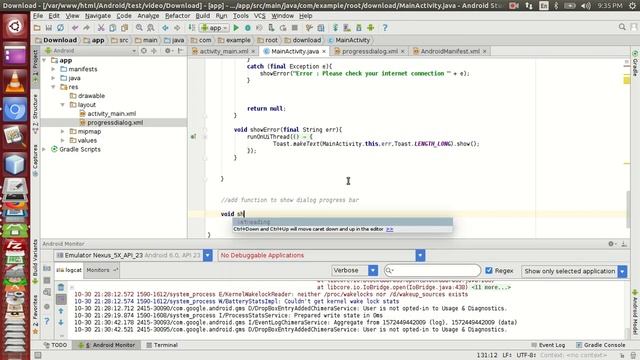The height and width of the screenshot is (360, 640).
Task: Clear logcat with the trash icon
Action: click(61, 287)
